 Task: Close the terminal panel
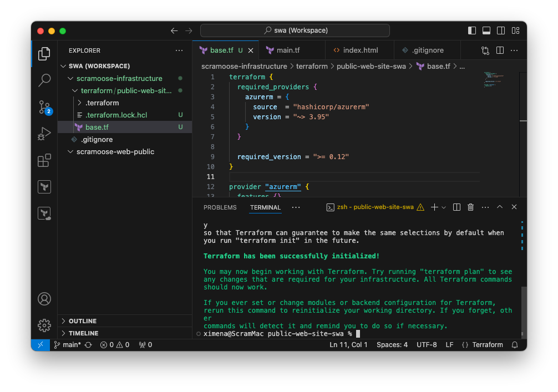514,207
